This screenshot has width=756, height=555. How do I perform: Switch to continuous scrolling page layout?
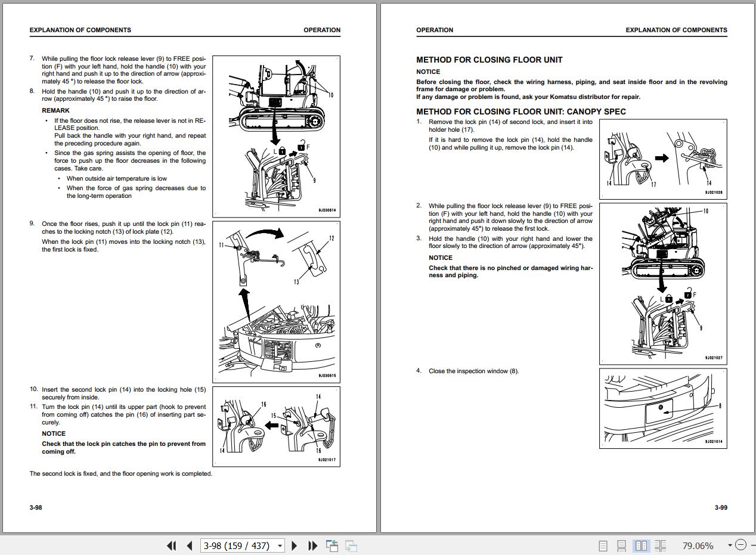621,545
